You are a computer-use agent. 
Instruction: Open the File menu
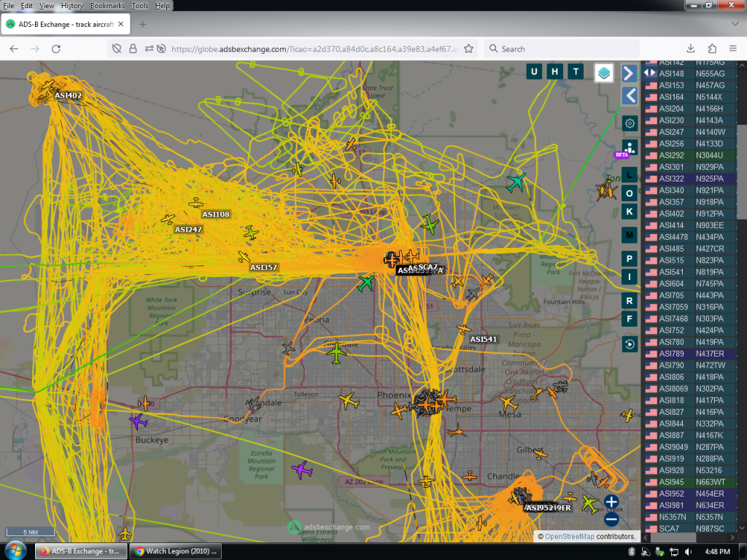coord(9,6)
